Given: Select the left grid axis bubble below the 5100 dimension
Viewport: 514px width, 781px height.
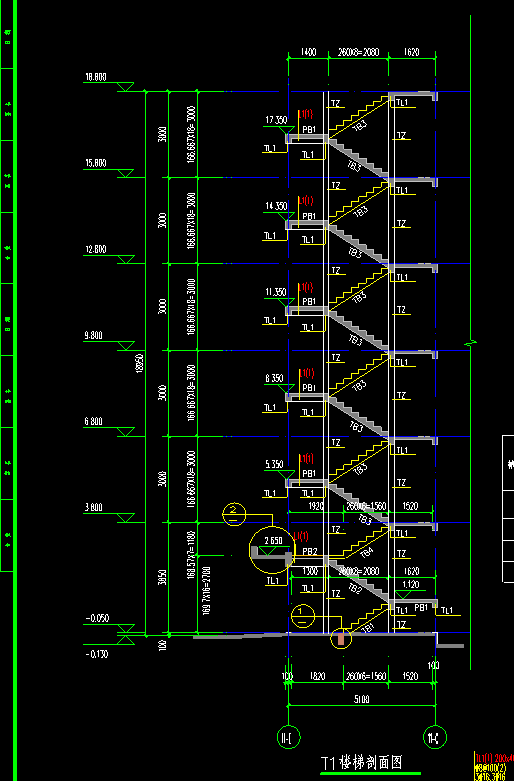Looking at the screenshot, I should coord(288,737).
